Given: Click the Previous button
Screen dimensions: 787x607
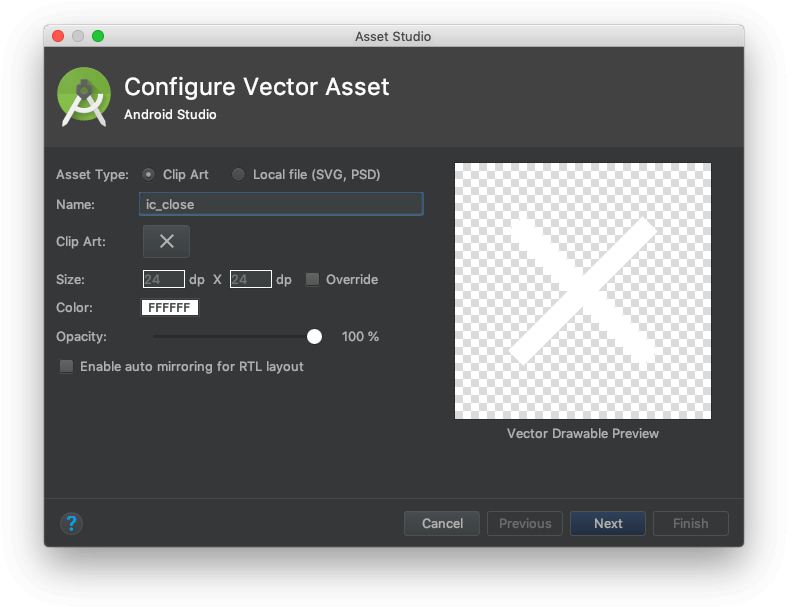Looking at the screenshot, I should [525, 523].
